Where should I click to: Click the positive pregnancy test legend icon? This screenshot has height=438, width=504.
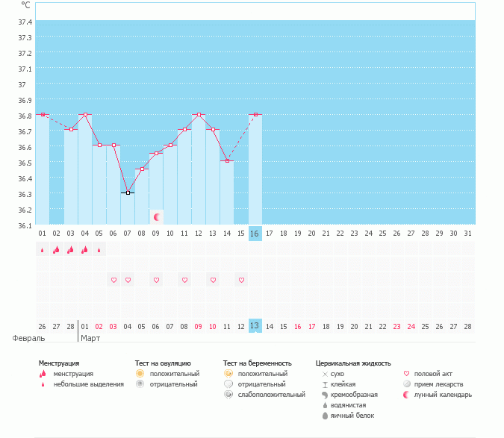(228, 373)
